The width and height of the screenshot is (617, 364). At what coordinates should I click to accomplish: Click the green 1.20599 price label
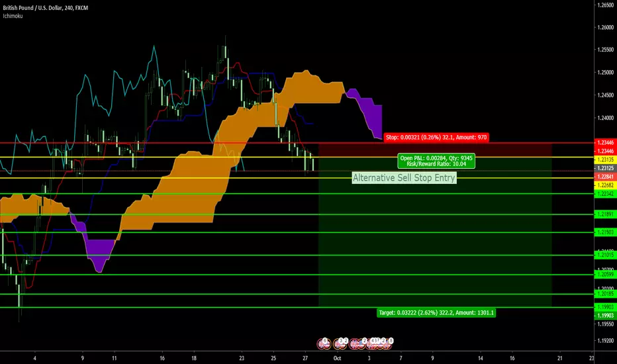coord(605,275)
